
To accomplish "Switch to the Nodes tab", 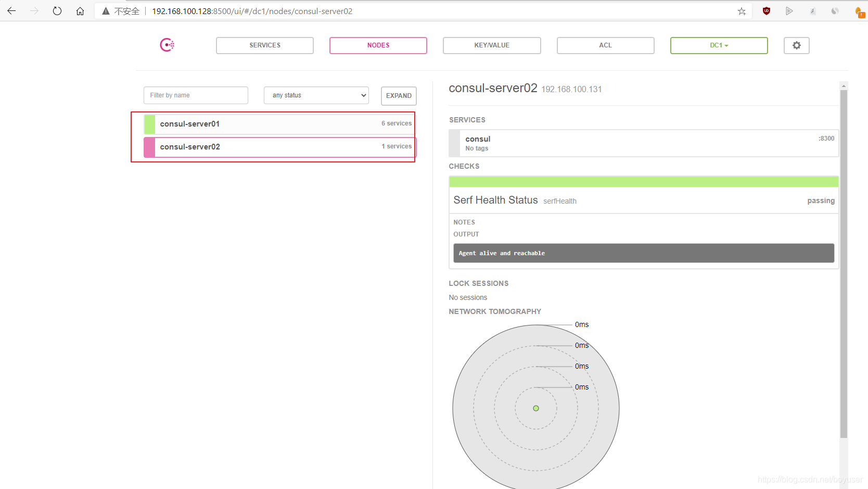I will 378,45.
